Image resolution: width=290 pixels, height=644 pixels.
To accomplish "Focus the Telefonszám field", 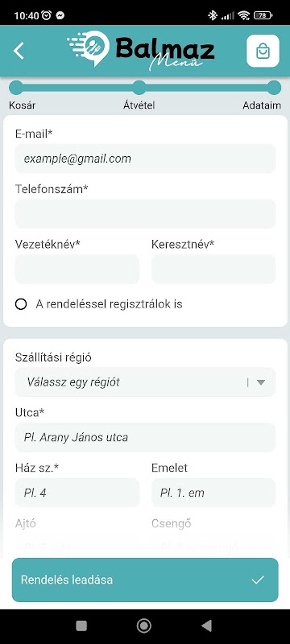I will [146, 213].
